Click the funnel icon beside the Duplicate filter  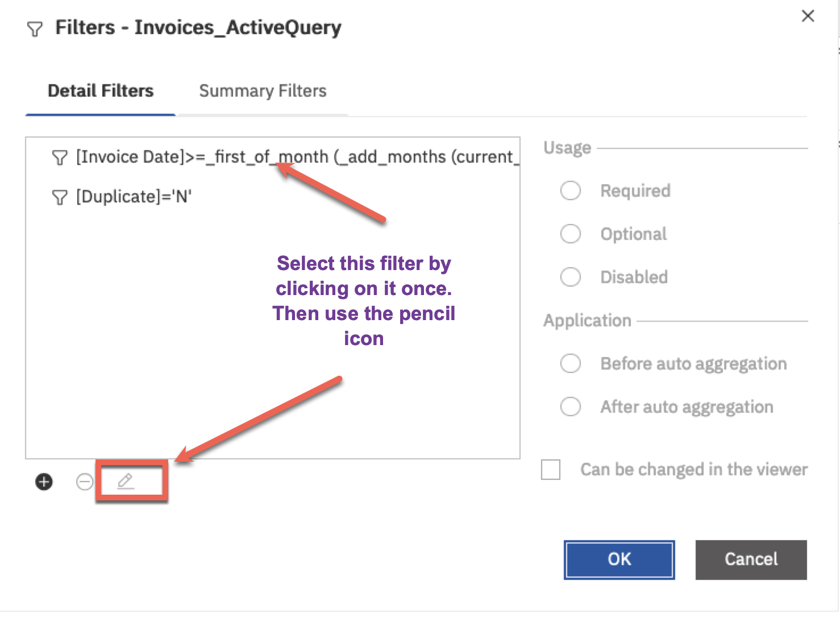coord(60,197)
